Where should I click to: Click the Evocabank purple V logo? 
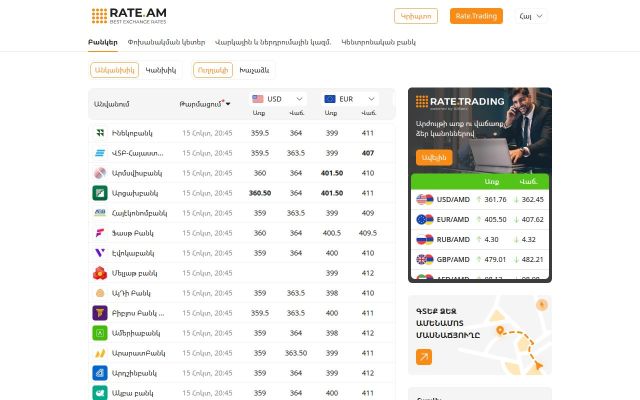coord(100,253)
